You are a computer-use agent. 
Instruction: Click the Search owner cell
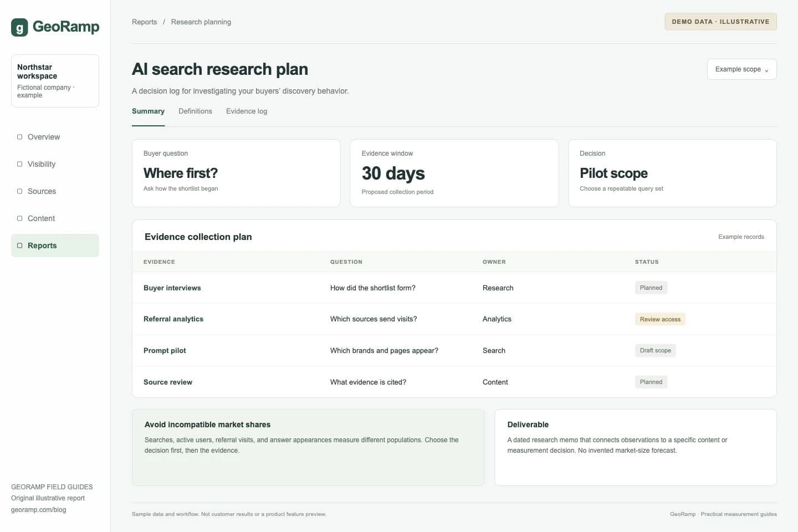coord(494,351)
